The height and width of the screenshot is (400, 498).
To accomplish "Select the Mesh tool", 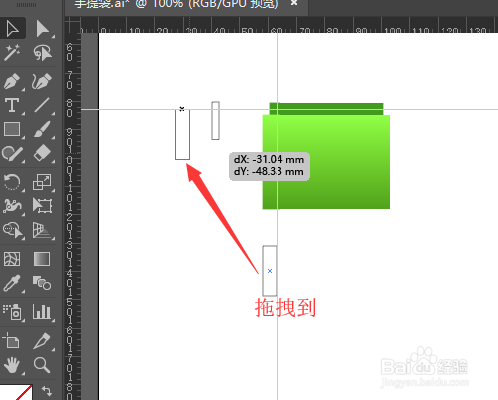I will (13, 259).
